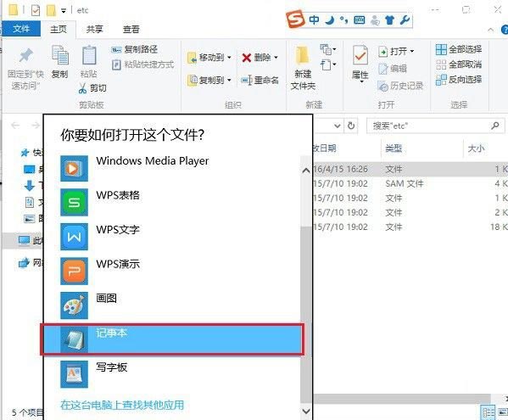Switch to details view icon in status bar
Viewport: 508px width, 420px height.
click(488, 413)
